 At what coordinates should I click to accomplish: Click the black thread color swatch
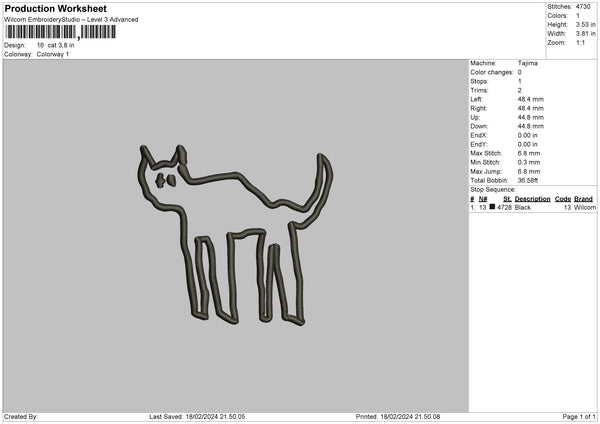492,207
